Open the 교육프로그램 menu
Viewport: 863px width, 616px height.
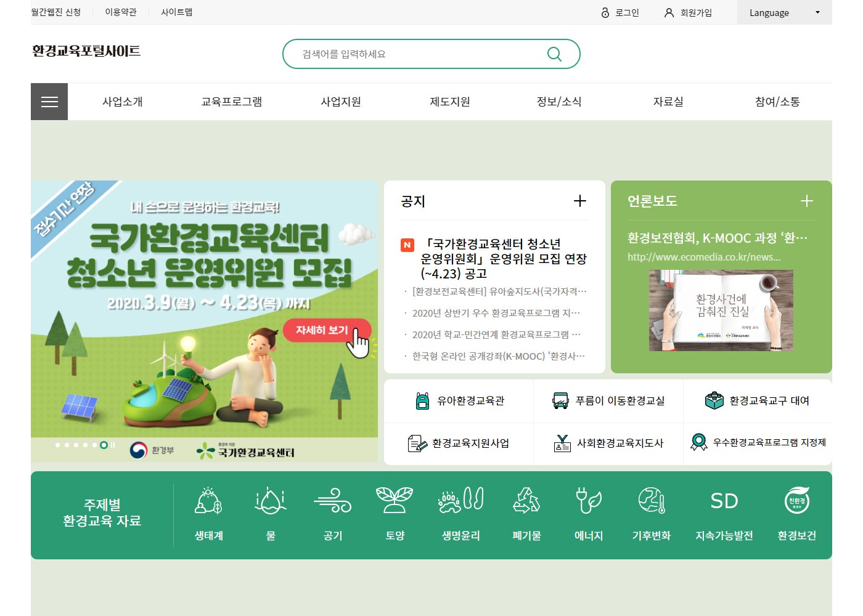(x=232, y=102)
